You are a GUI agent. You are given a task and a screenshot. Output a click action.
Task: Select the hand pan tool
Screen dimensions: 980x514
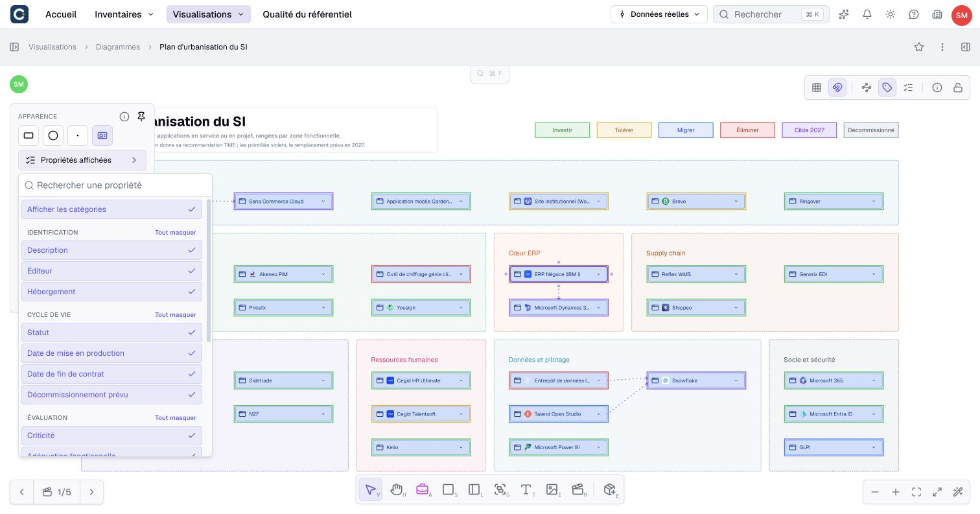pyautogui.click(x=397, y=490)
